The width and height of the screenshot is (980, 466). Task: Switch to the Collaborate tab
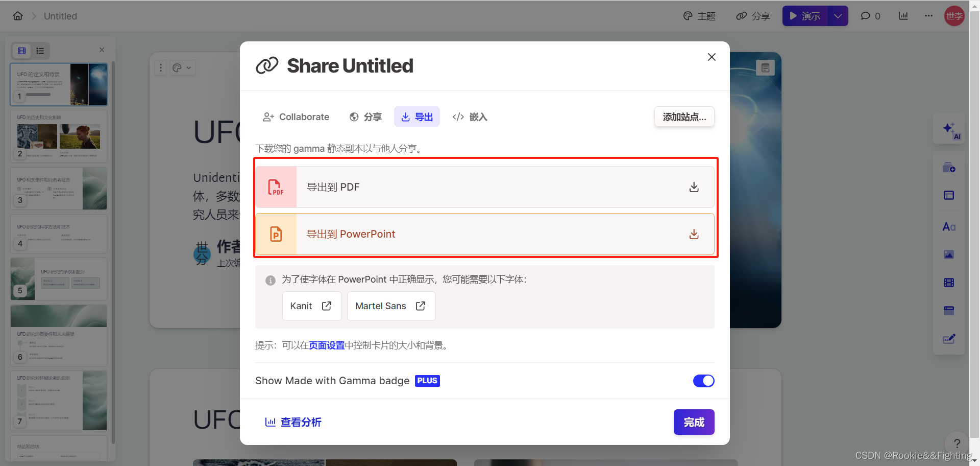point(296,117)
